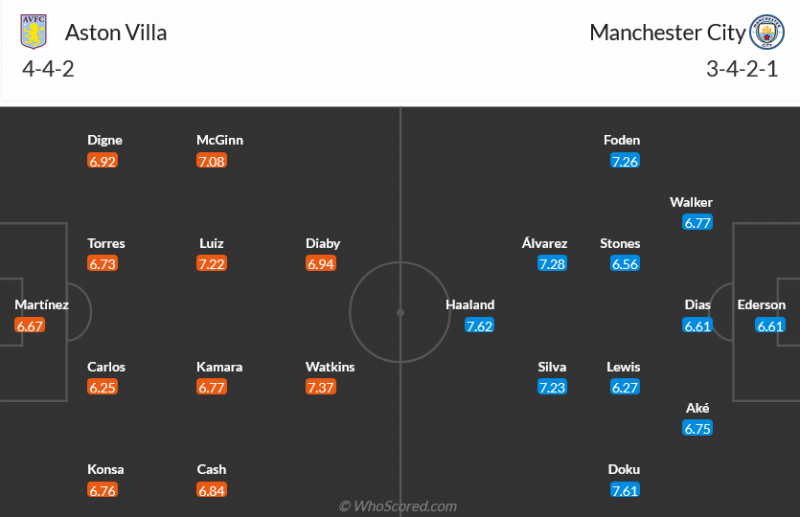Click Álvarez's 7.28 rating badge

pos(552,264)
